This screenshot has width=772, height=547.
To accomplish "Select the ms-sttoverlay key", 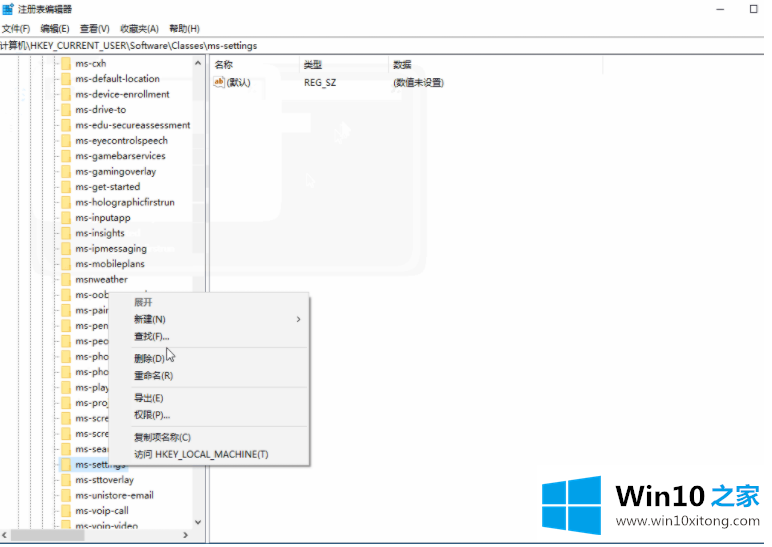I will pos(104,480).
